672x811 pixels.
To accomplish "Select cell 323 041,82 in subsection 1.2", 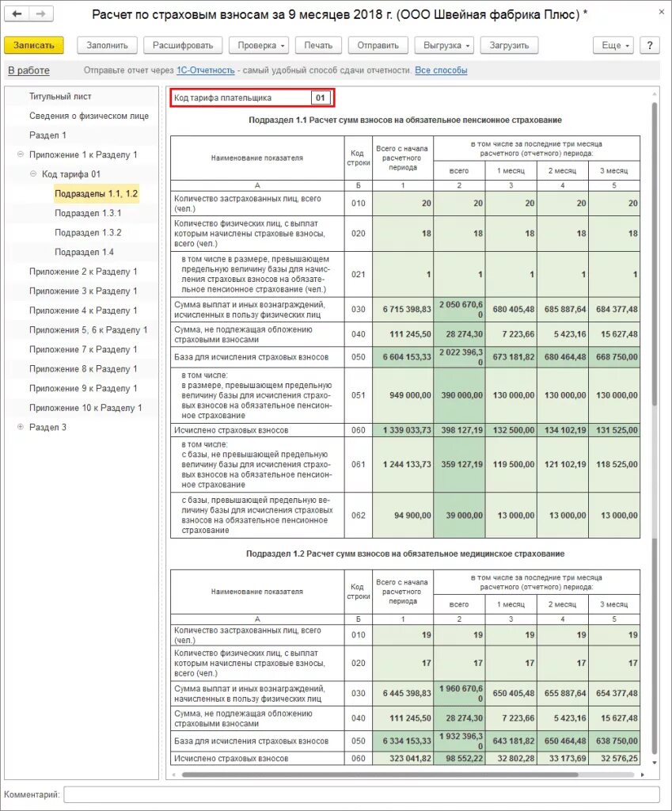I will pyautogui.click(x=403, y=758).
